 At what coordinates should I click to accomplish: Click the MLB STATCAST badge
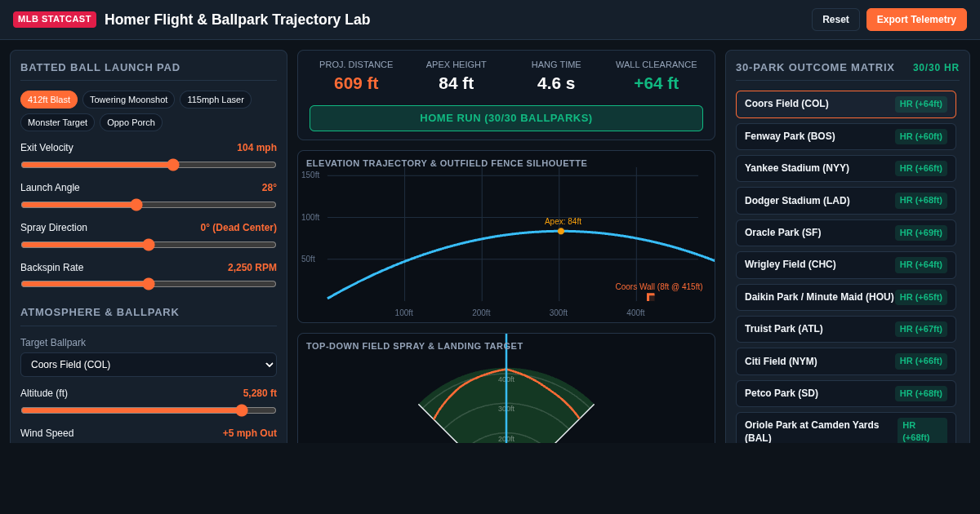coord(55,20)
